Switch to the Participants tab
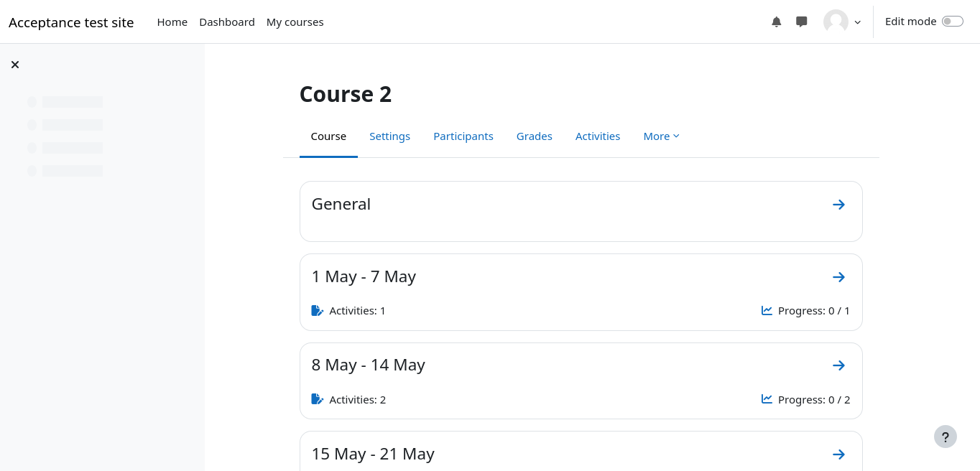 click(463, 136)
